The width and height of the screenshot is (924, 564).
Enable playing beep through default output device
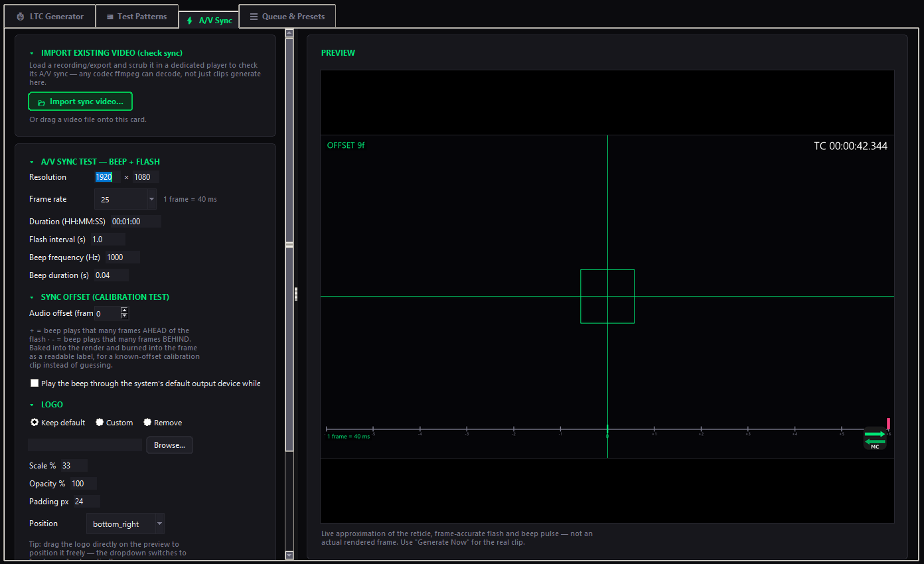35,384
